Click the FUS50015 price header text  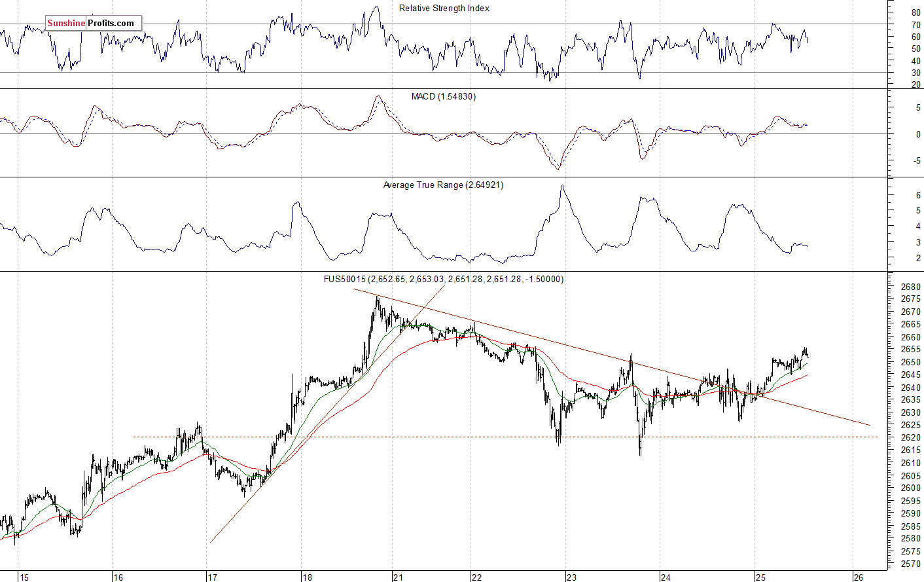444,280
